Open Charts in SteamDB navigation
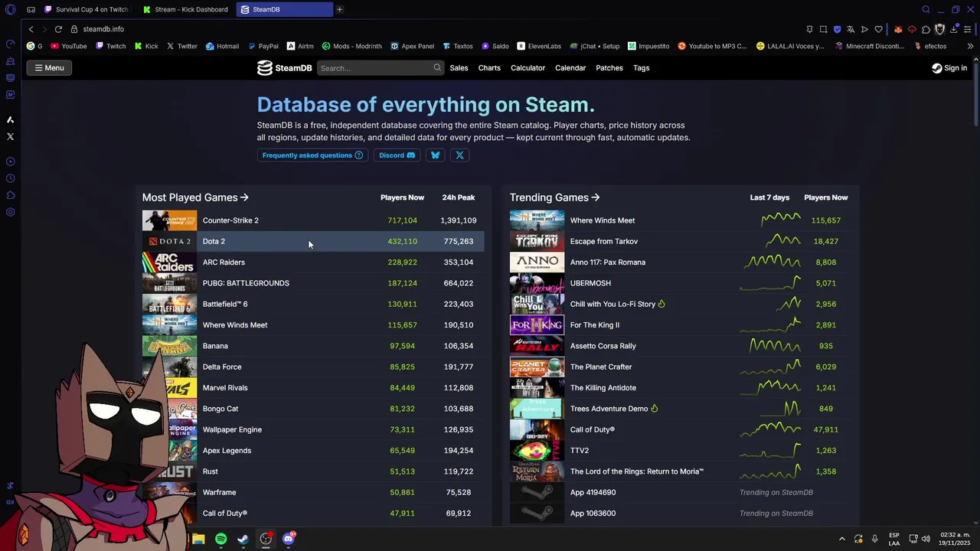Image resolution: width=980 pixels, height=551 pixels. click(x=489, y=68)
